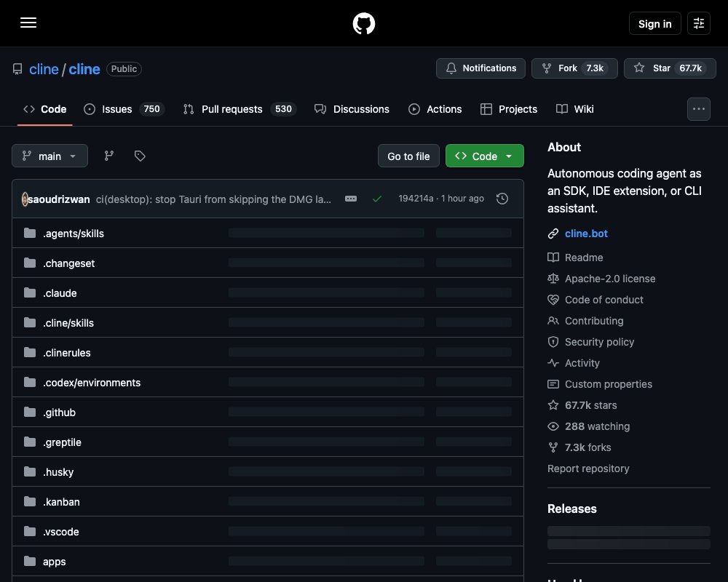Open the .kanban folder
The image size is (728, 582).
[61, 502]
